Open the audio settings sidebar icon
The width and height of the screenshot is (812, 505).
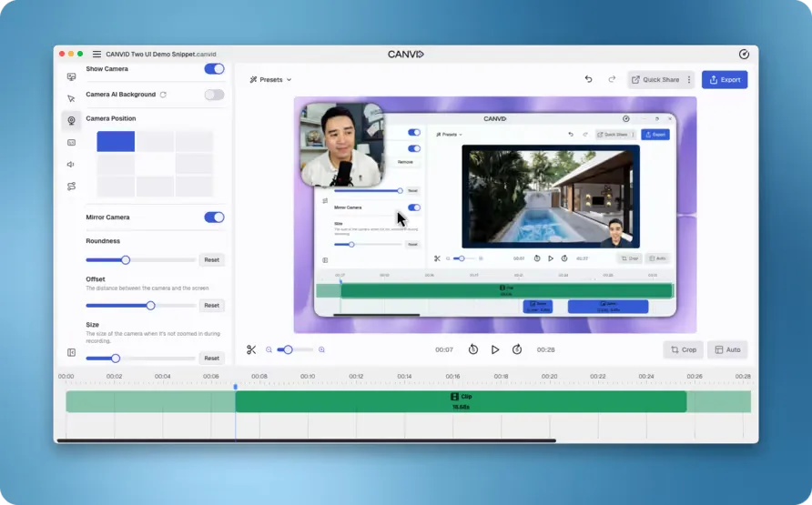pos(71,165)
